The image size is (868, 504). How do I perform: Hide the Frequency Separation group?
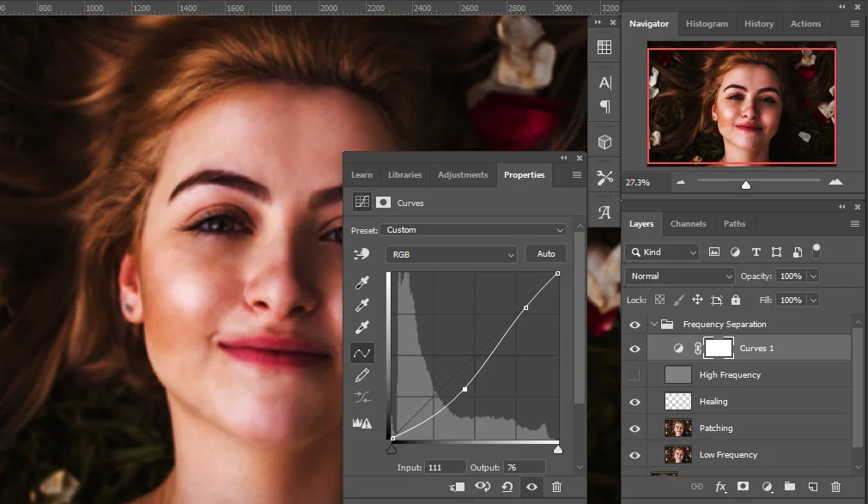pyautogui.click(x=634, y=325)
